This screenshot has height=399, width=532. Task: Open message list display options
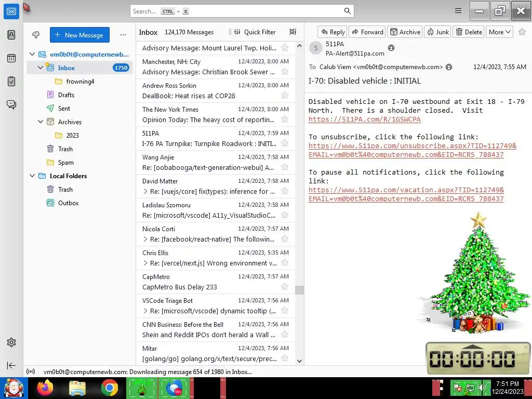[293, 32]
